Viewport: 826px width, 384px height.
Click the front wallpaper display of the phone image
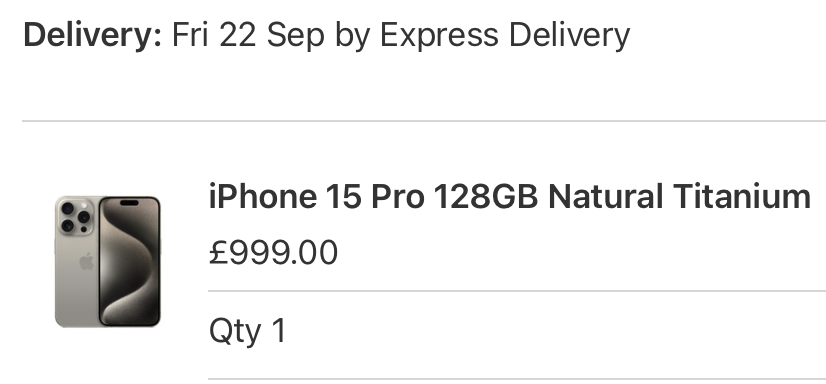coord(129,262)
